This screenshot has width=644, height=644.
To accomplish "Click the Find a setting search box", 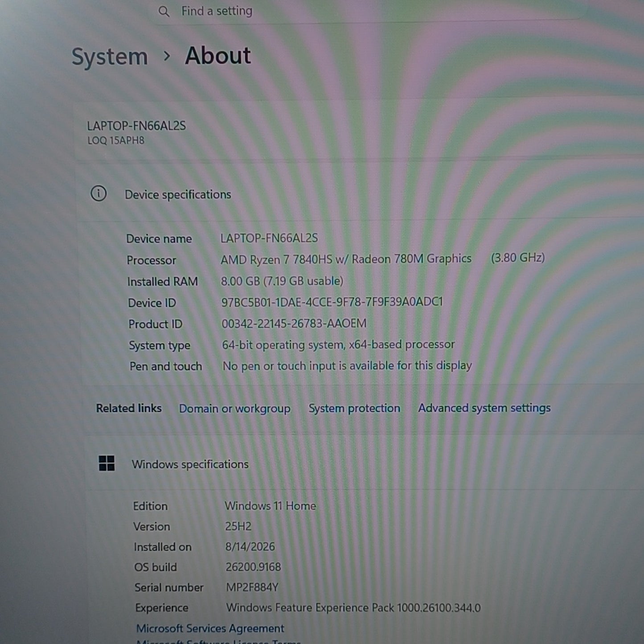I will coord(370,11).
